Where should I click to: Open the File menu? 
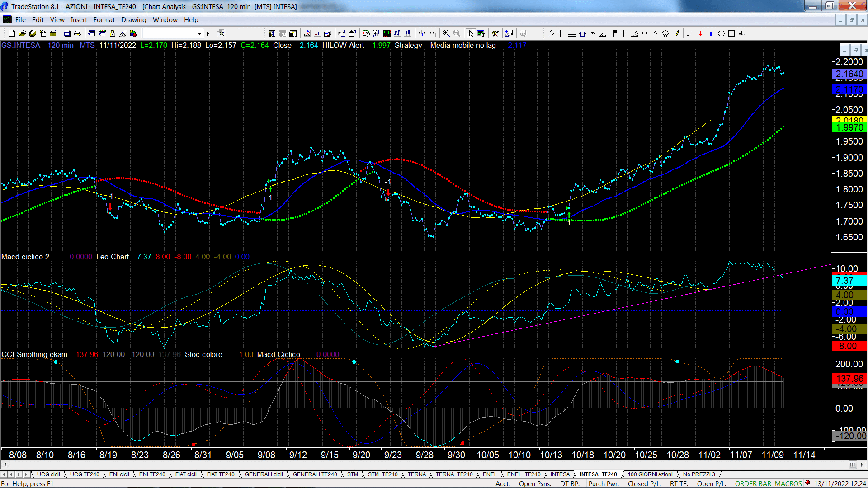[x=20, y=20]
